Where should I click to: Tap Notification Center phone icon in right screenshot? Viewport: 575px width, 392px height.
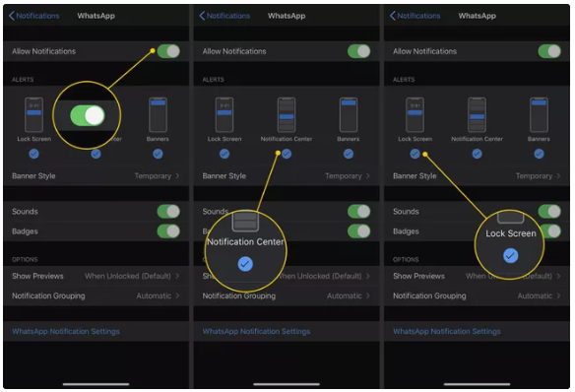coord(477,115)
